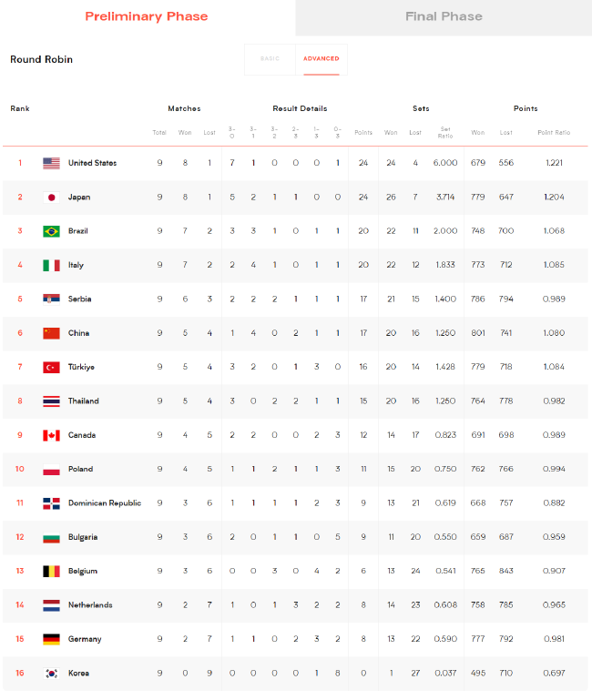Viewport: 592px width, 700px height.
Task: Open the Netherlands team link
Action: pos(90,605)
